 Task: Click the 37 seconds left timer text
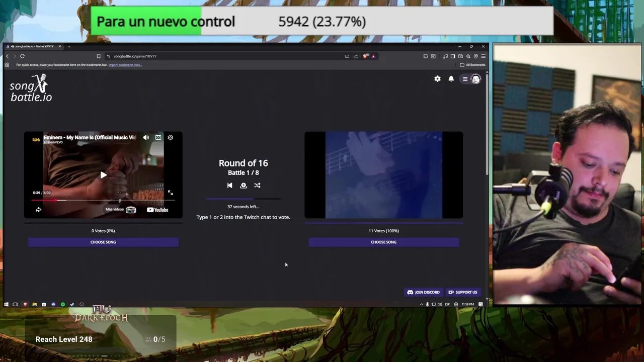(x=243, y=207)
